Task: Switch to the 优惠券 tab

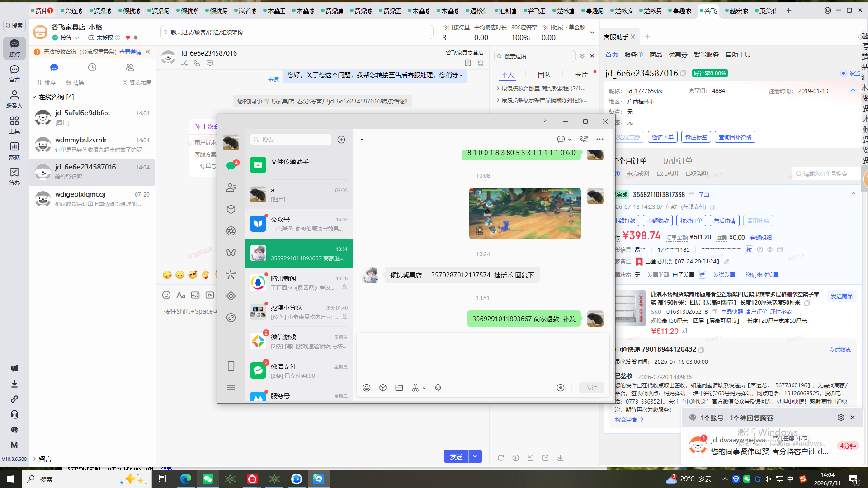Action: [678, 55]
